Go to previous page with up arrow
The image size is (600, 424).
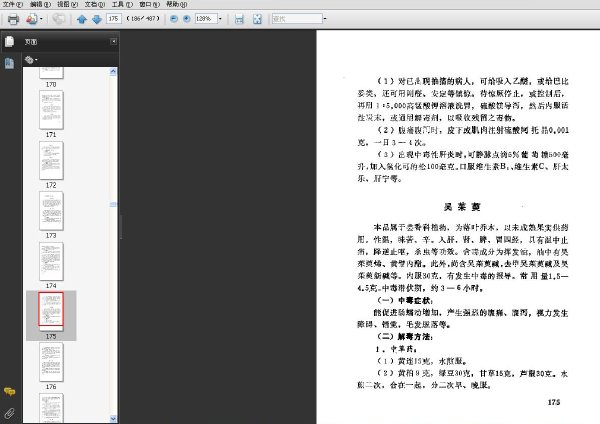pos(82,19)
